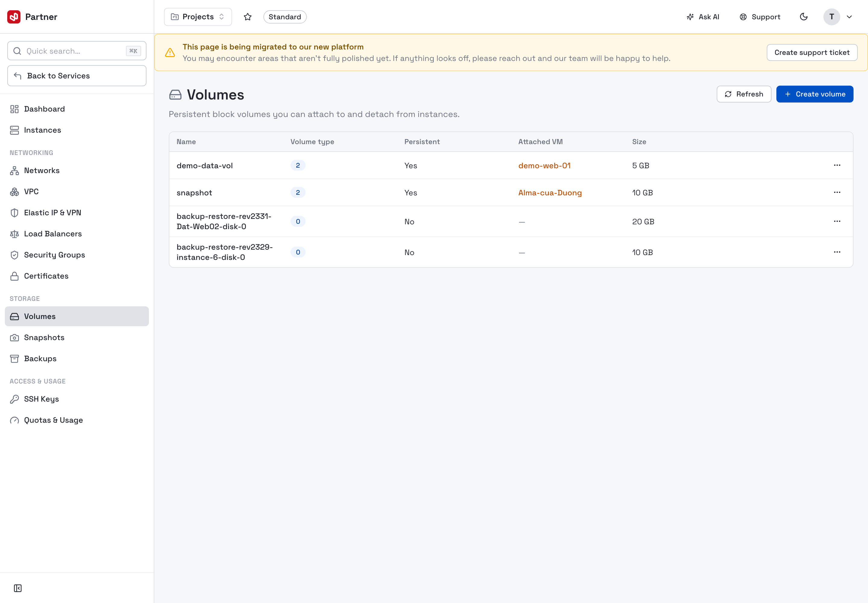Click the Attached VM column header
Viewport: 868px width, 603px height.
point(540,142)
